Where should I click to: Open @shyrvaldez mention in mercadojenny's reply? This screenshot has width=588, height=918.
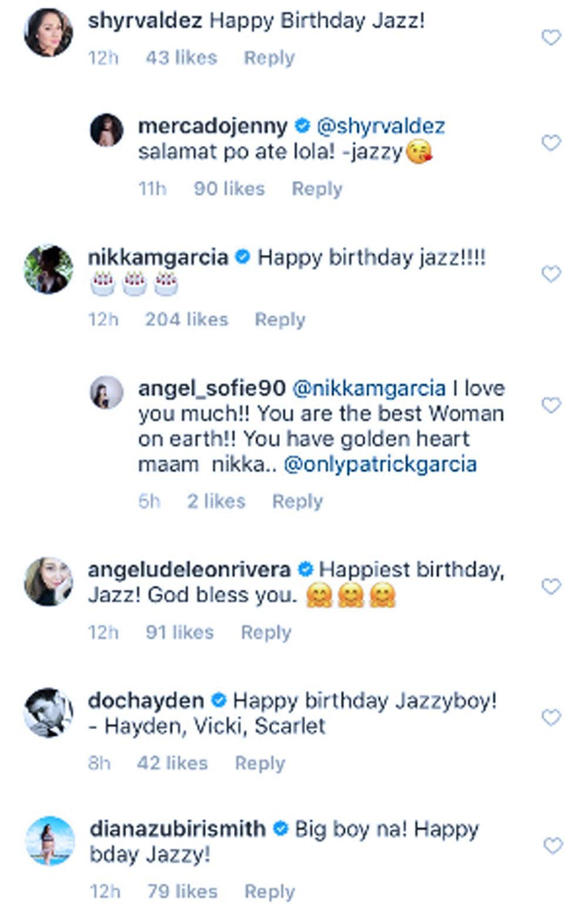380,126
